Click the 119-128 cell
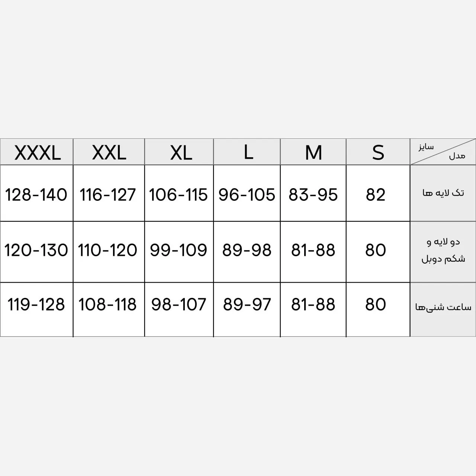Screen dimensions: 476x476 [x=36, y=305]
